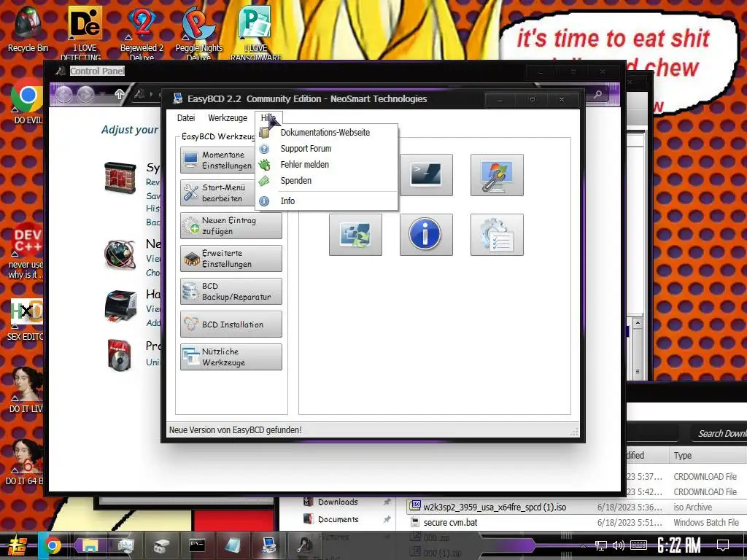Click the monitor sync icon in EasyBCD panel

click(355, 234)
